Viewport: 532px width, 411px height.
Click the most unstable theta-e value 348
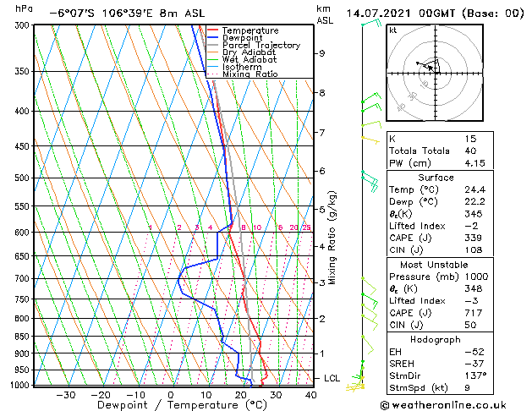click(x=474, y=288)
